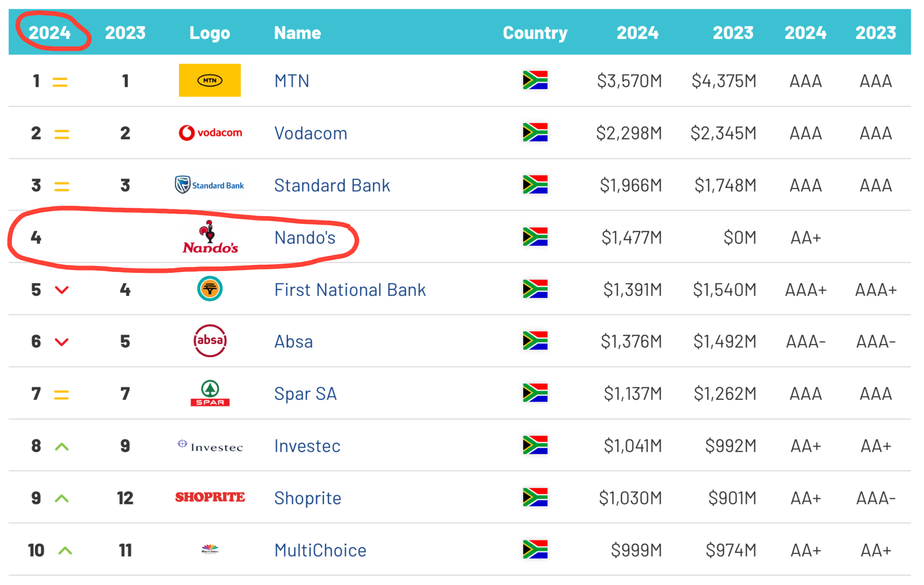Click the Logo column header

click(210, 33)
